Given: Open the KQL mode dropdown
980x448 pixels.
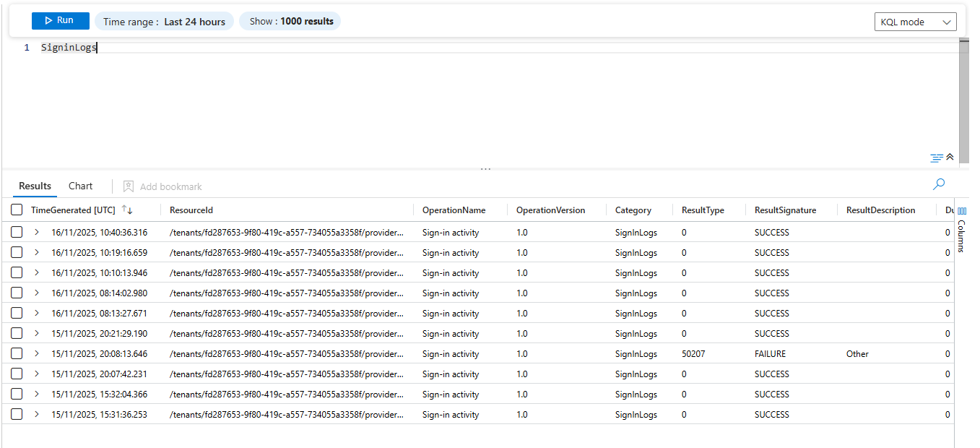Looking at the screenshot, I should point(915,22).
